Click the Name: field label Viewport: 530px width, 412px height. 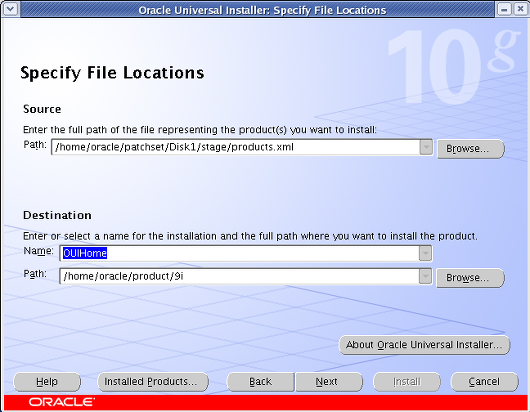coord(38,251)
